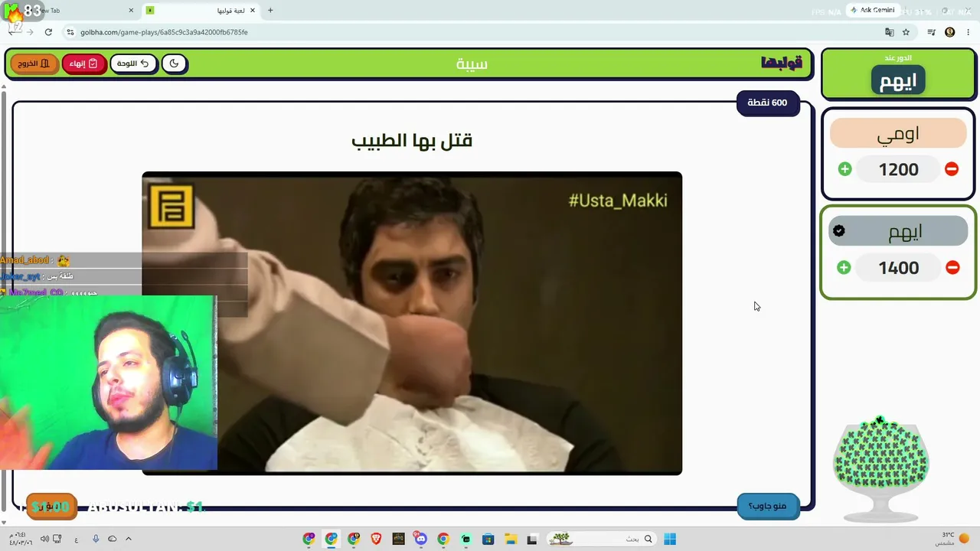Click the golbha.com address bar
This screenshot has width=980, height=551.
coord(475,32)
